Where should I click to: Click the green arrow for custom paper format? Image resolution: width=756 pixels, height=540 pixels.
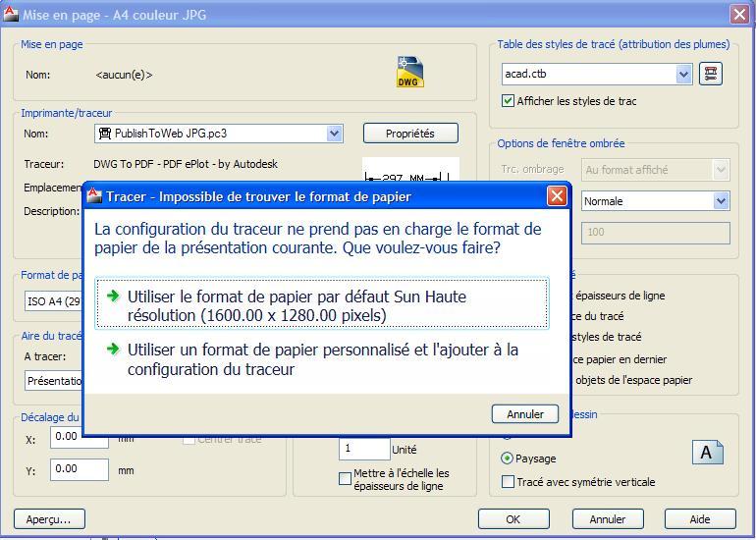point(113,349)
